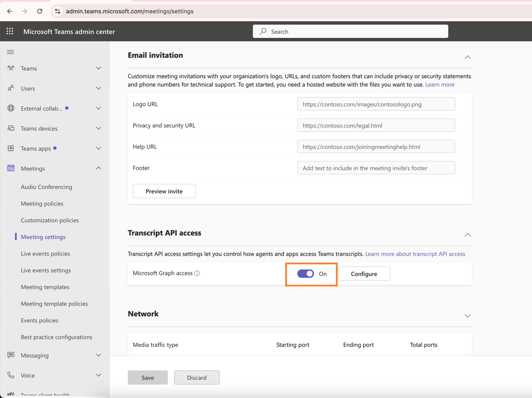Screen dimensions: 532x398
Task: Click the Voice phone icon
Action: coord(11,375)
